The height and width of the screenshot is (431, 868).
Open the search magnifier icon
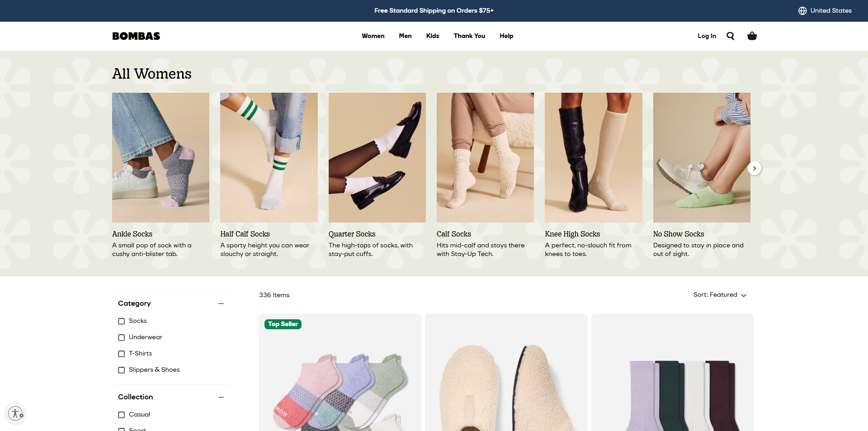(x=730, y=36)
